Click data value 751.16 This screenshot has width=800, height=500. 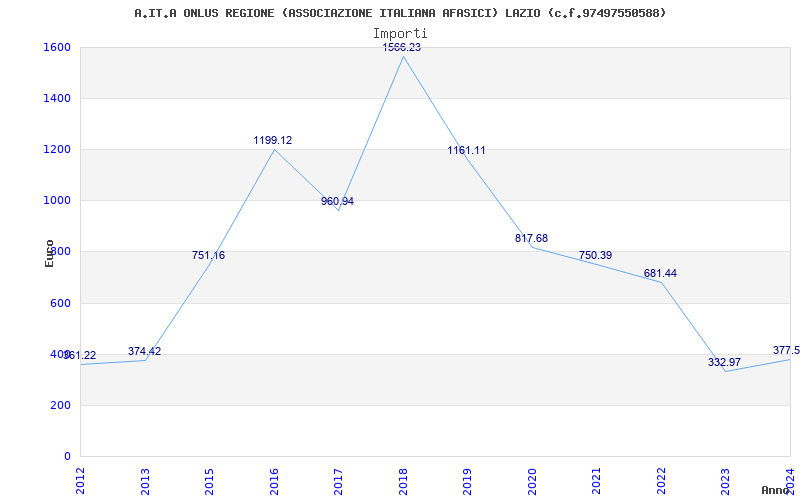[208, 256]
